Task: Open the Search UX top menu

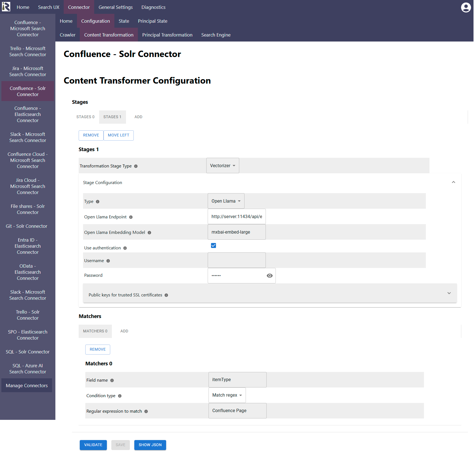Action: (49, 7)
